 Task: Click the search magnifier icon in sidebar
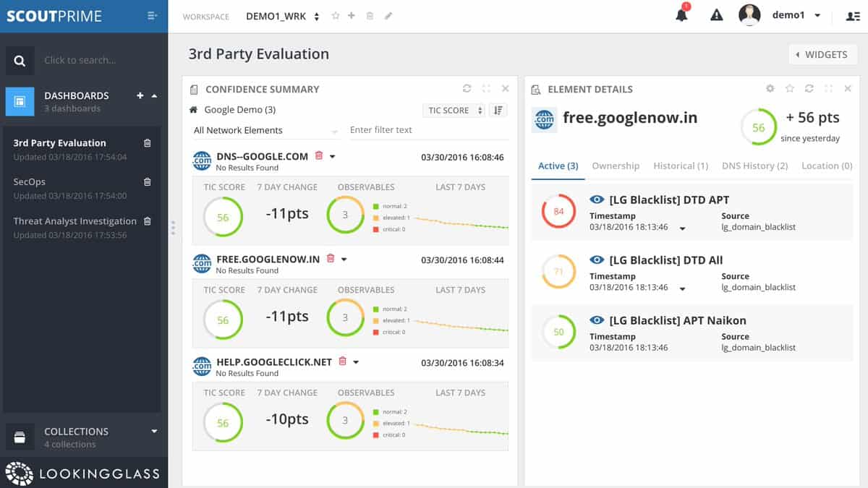(x=20, y=61)
